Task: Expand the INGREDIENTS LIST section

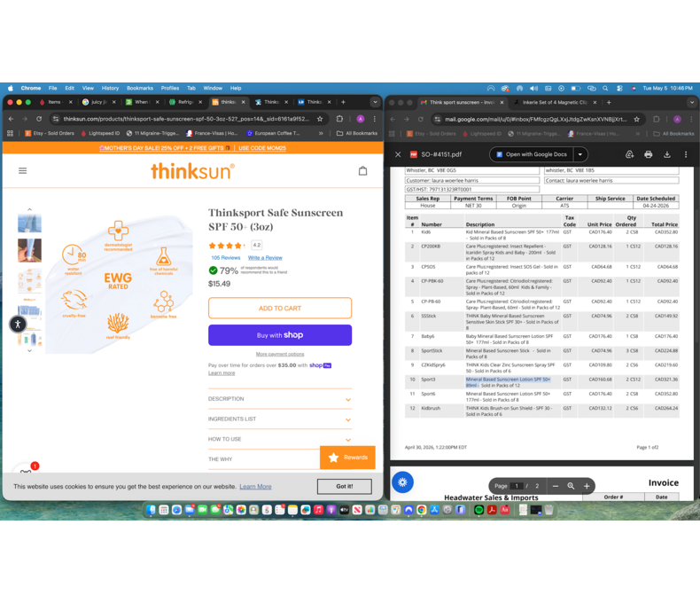Action: [279, 419]
